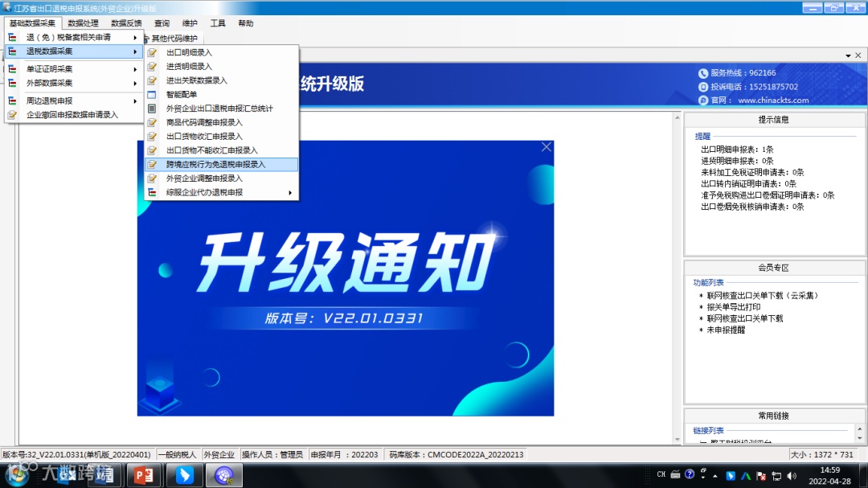This screenshot has width=868, height=488.
Task: Click main content vertical scrollbar down arrow
Action: point(678,440)
